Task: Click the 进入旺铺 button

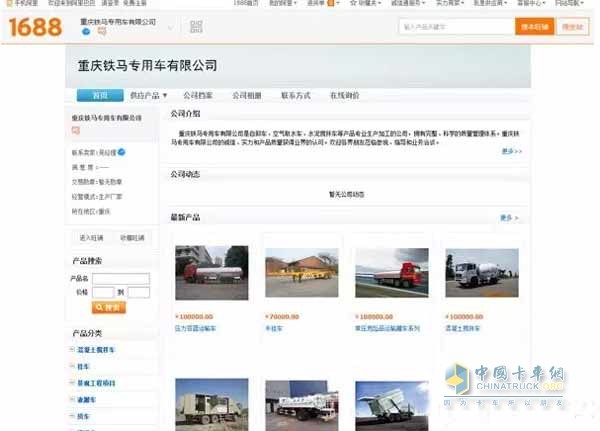Action: point(91,238)
